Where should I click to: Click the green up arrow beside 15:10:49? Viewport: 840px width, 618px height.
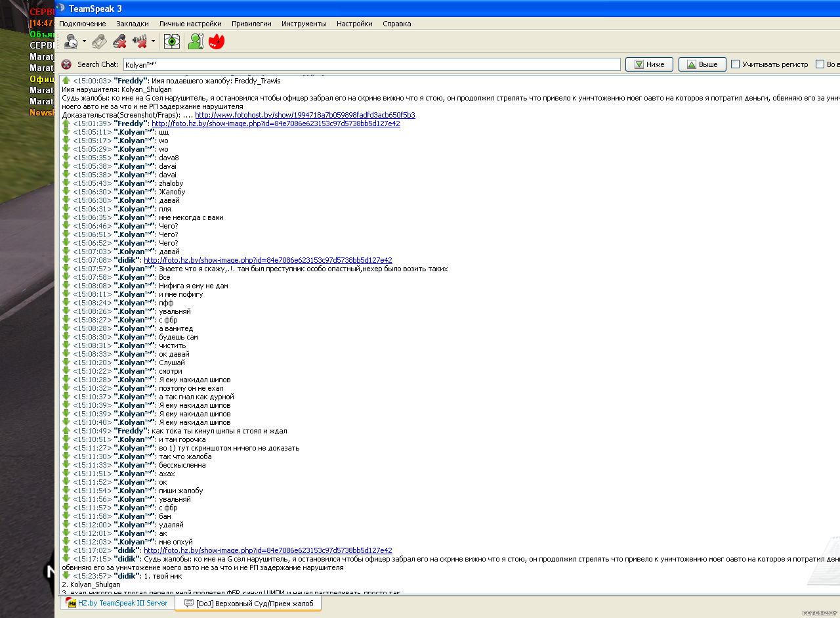coord(66,431)
